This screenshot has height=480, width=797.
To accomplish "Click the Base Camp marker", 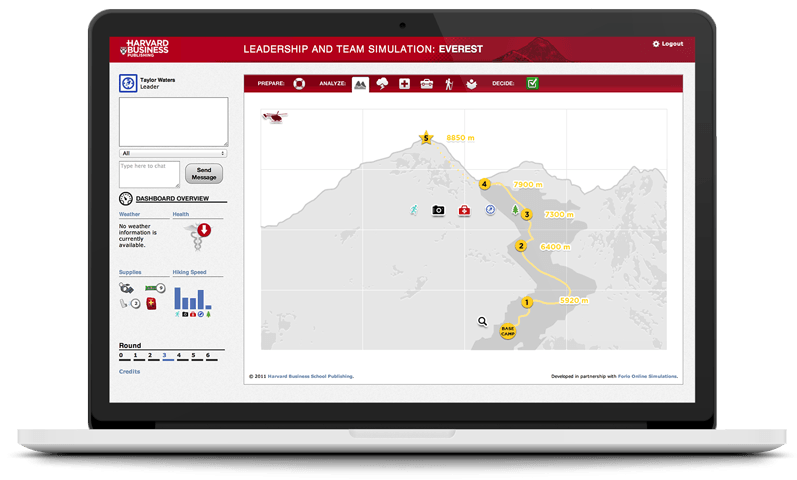I will coord(508,331).
